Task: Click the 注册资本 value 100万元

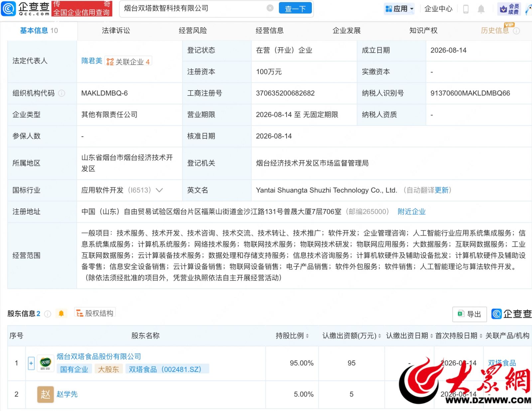Action: pos(269,72)
